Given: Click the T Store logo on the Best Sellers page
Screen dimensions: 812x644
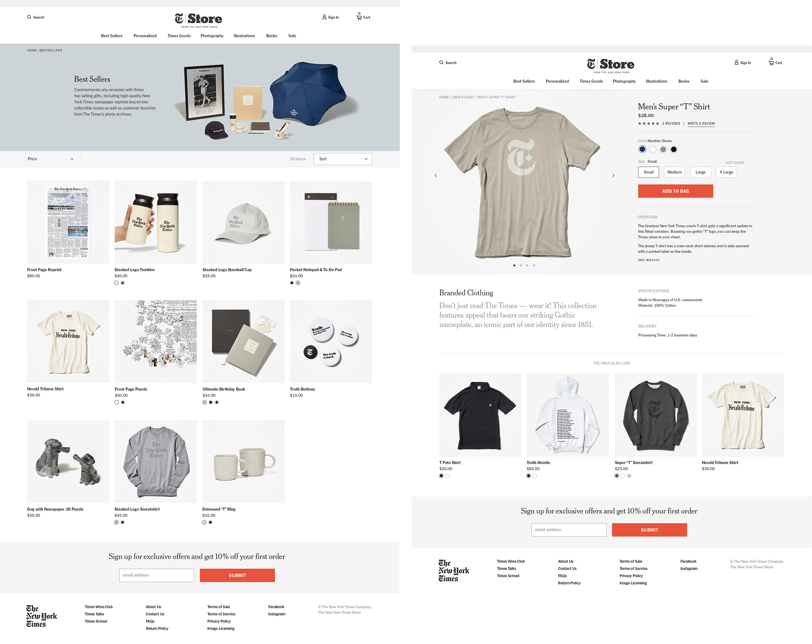Looking at the screenshot, I should (199, 20).
